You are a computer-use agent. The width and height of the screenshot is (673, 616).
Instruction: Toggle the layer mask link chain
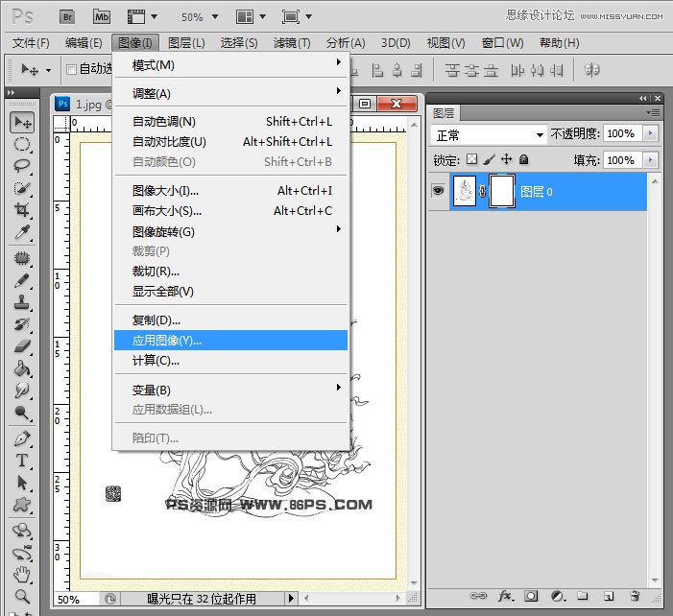483,191
